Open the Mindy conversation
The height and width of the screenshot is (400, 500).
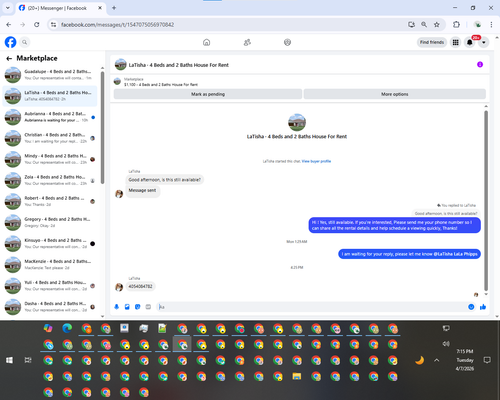coord(50,159)
